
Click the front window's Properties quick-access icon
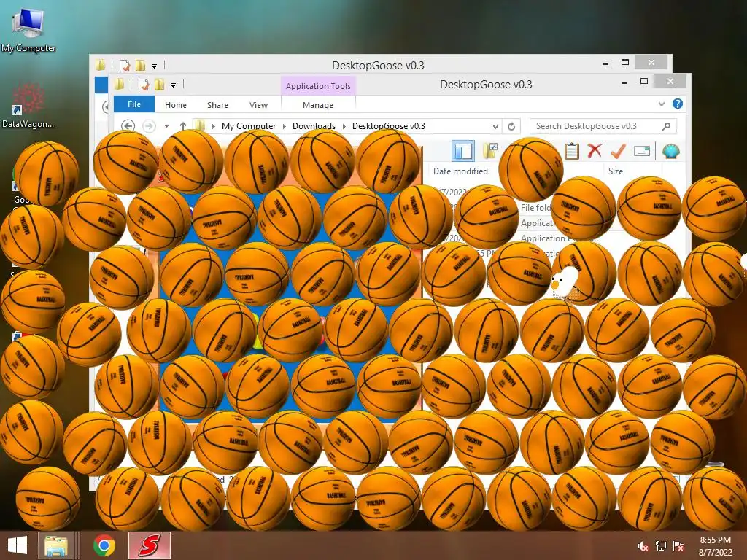pos(144,85)
